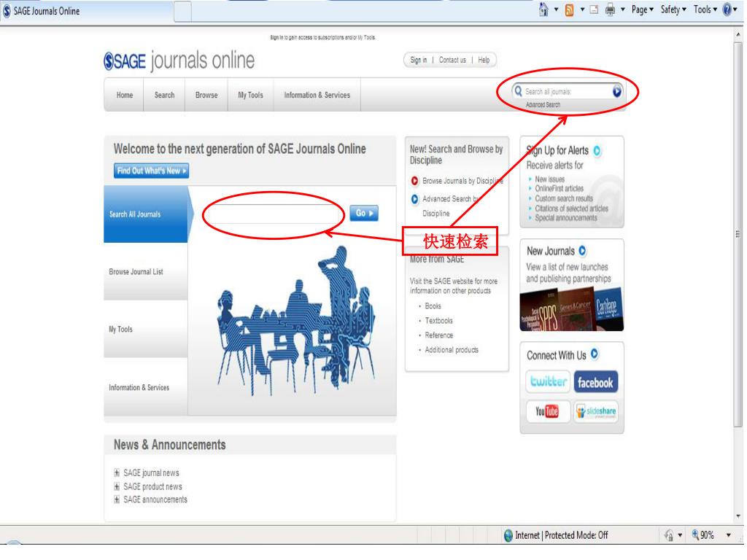This screenshot has width=747, height=560.
Task: Open the Books link under More from SAGE
Action: point(433,307)
